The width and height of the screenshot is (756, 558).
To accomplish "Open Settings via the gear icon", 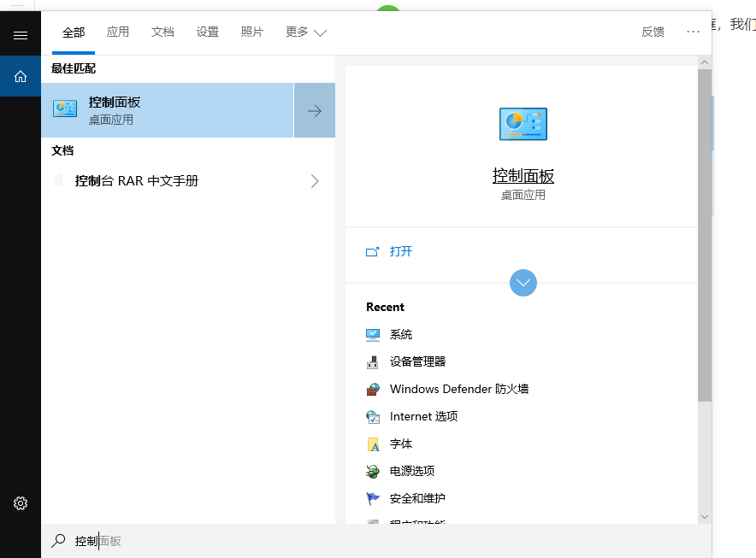I will coord(21,503).
